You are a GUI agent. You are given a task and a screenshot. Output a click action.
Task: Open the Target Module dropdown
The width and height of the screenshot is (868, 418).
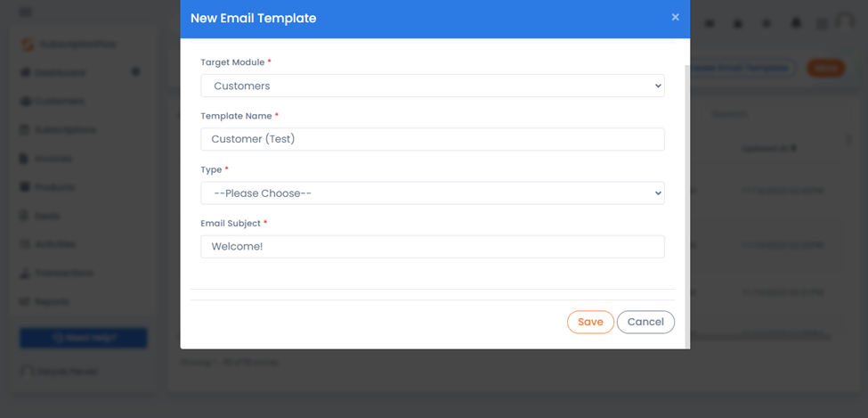point(433,86)
